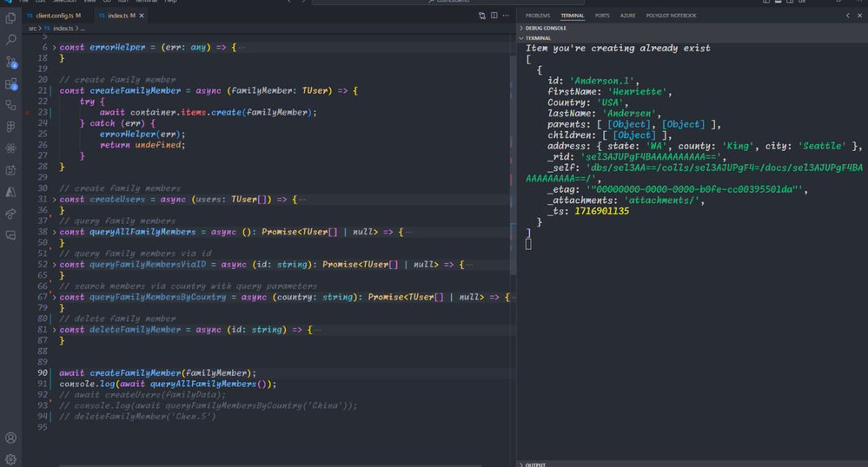This screenshot has height=467, width=868.
Task: Open the Explorer view in activity bar
Action: click(x=10, y=18)
